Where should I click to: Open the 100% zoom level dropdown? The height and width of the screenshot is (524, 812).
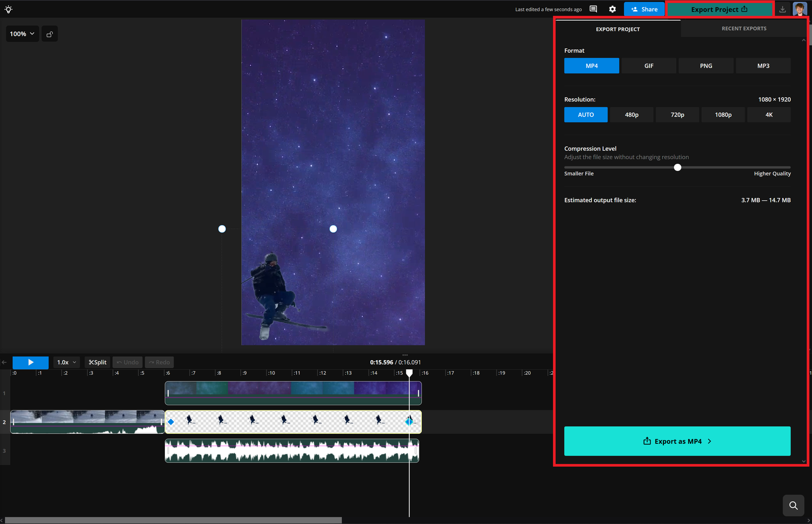pos(22,33)
